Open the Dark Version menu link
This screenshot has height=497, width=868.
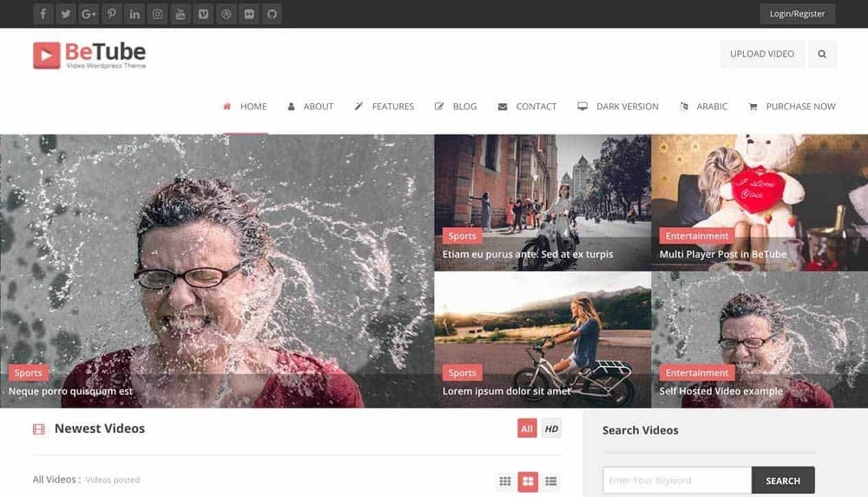pyautogui.click(x=618, y=107)
